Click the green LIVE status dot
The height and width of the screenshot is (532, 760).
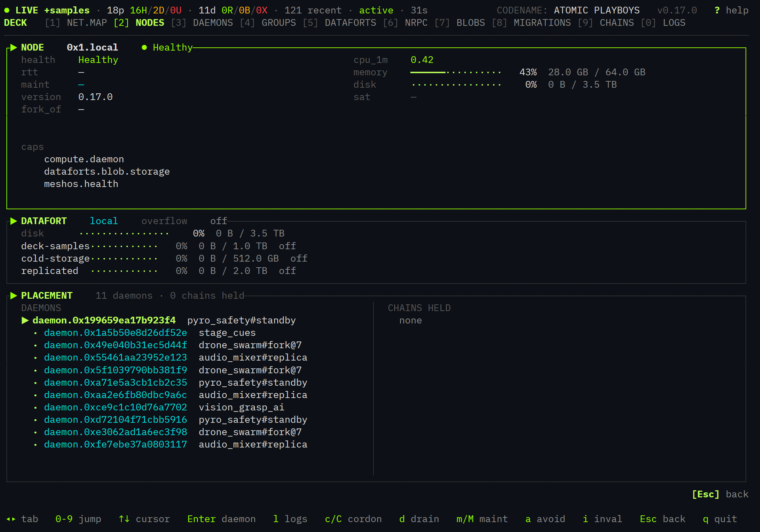point(7,10)
